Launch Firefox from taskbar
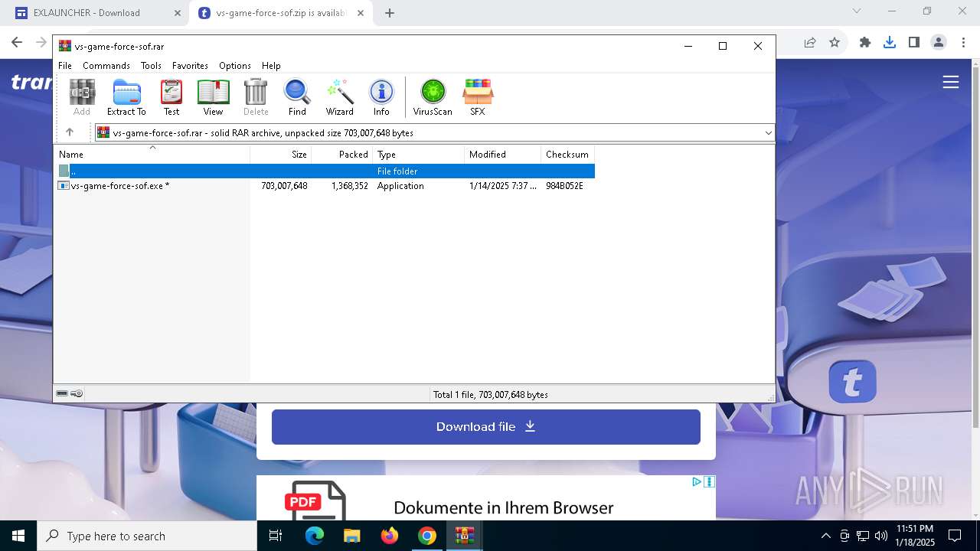 [x=390, y=536]
